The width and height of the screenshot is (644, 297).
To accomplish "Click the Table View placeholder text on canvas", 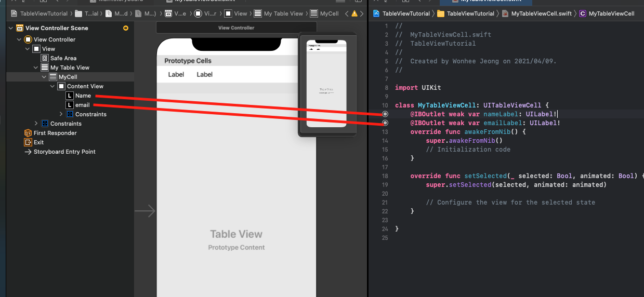I will [x=236, y=234].
